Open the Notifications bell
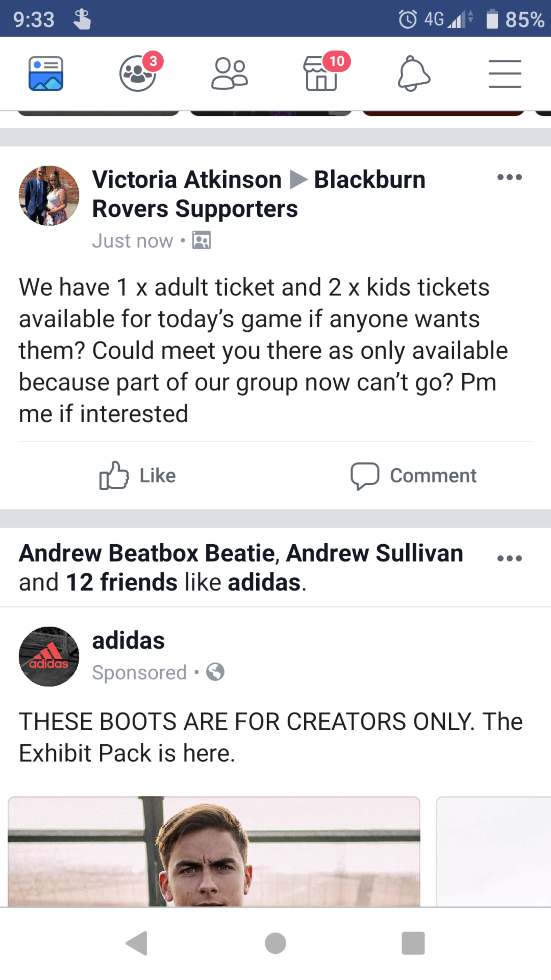This screenshot has height=980, width=551. (x=413, y=73)
